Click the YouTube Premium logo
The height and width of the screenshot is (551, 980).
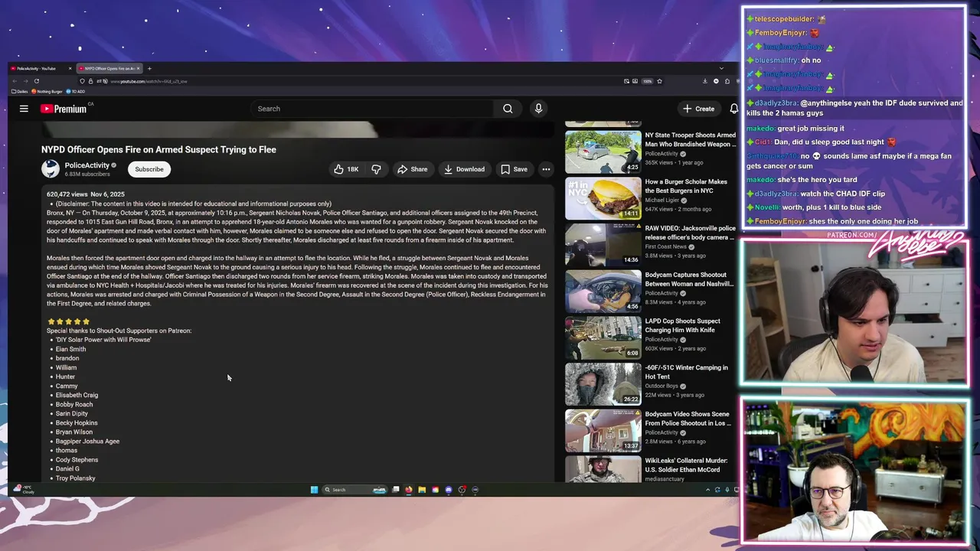(x=64, y=109)
